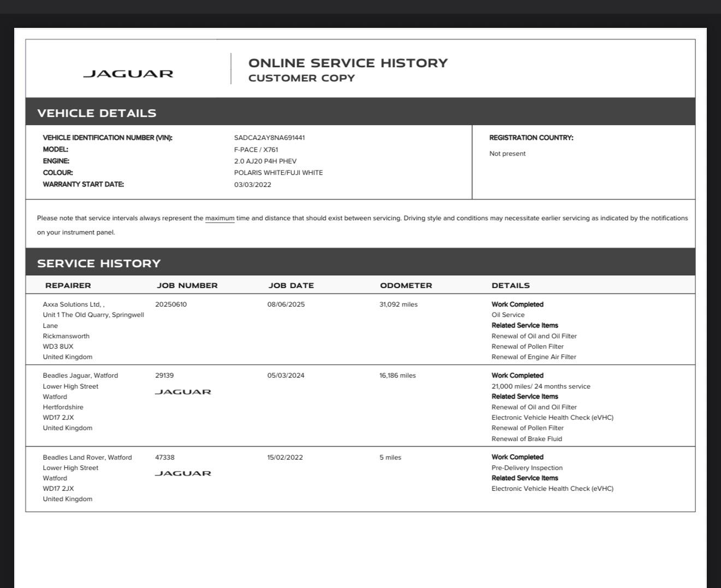The width and height of the screenshot is (721, 588).
Task: Click the underlined word 'maximum'
Action: click(x=220, y=218)
